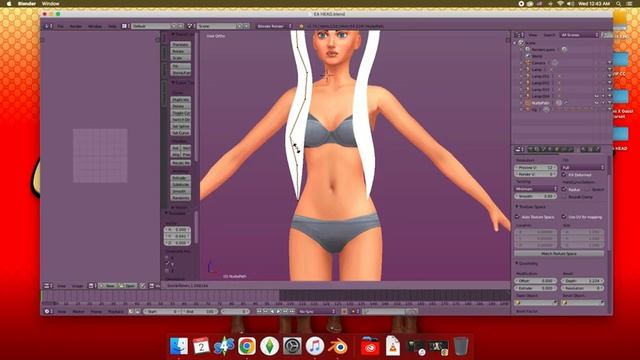The image size is (640, 360).
Task: Click the outliner editor type icon
Action: [518, 35]
